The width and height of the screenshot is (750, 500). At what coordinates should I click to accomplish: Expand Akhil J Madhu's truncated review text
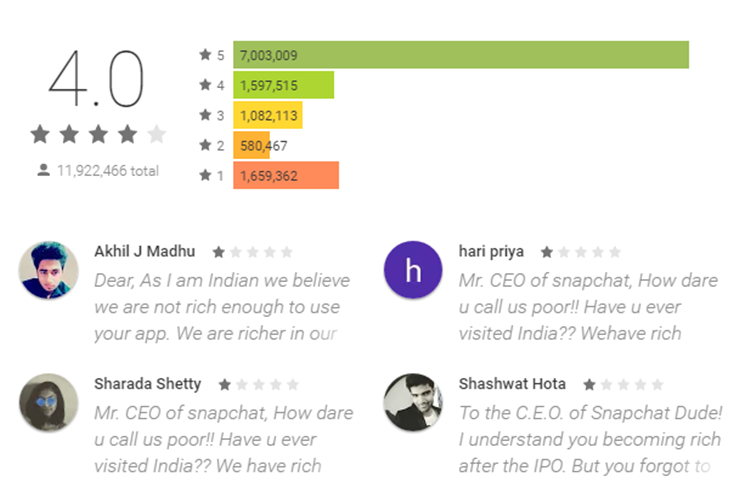[x=222, y=307]
